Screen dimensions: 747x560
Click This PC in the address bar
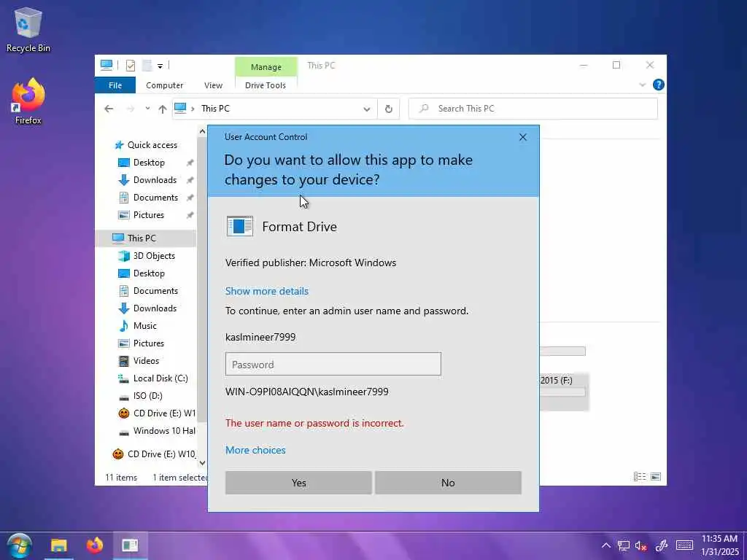[x=215, y=109]
